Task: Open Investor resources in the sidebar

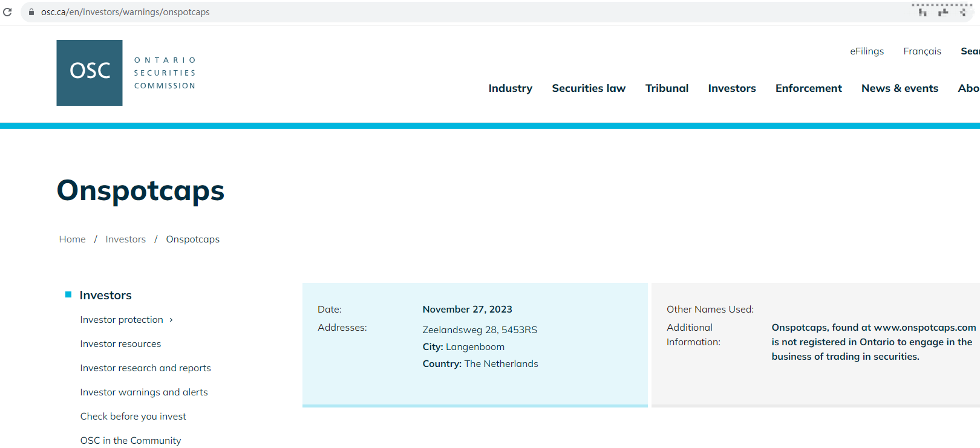Action: pyautogui.click(x=120, y=344)
